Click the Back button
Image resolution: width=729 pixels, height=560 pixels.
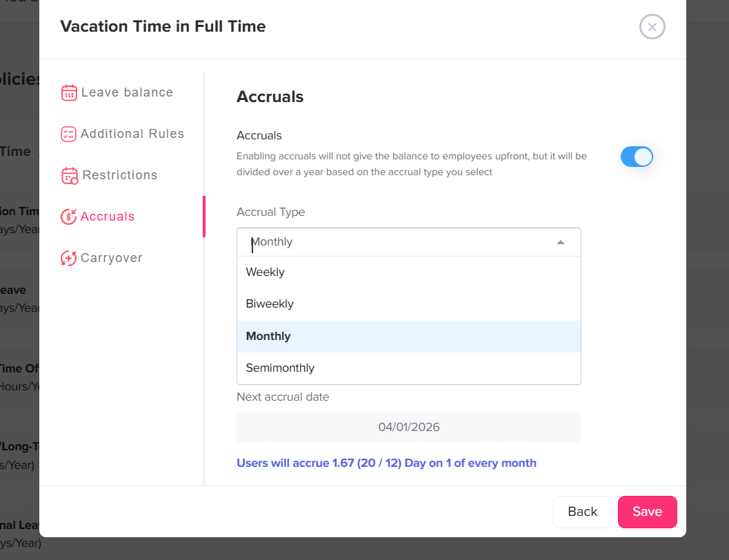coord(582,512)
